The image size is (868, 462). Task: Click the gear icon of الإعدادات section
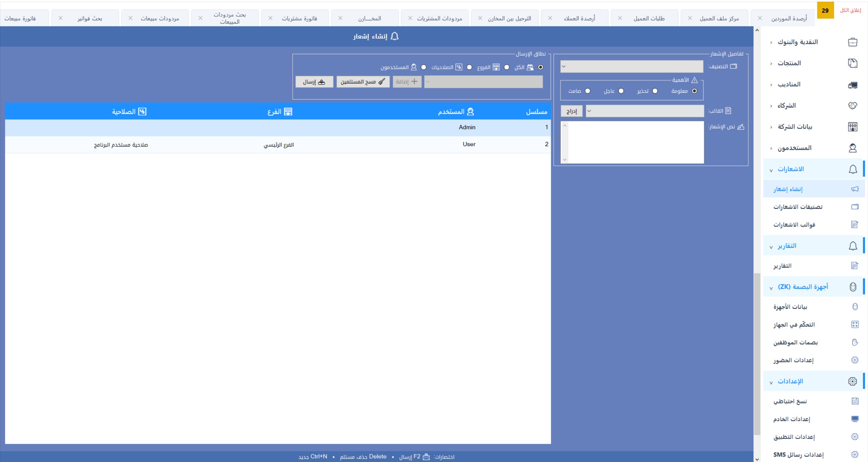[x=852, y=381]
